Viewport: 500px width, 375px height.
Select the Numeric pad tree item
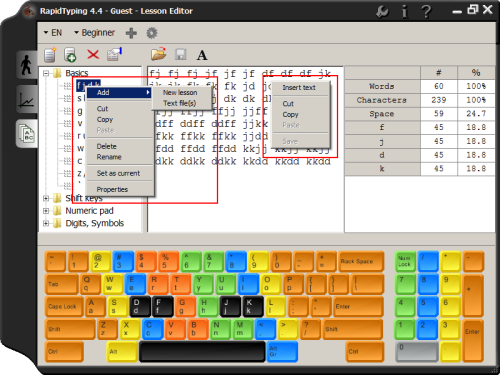[89, 211]
